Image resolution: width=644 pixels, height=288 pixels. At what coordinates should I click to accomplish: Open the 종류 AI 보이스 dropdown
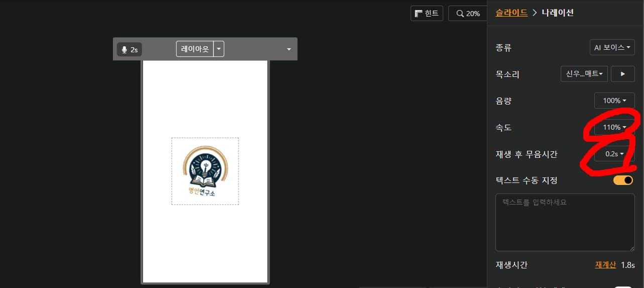(612, 47)
